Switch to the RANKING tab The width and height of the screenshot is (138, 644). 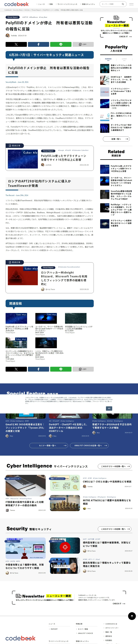pyautogui.click(x=108, y=59)
